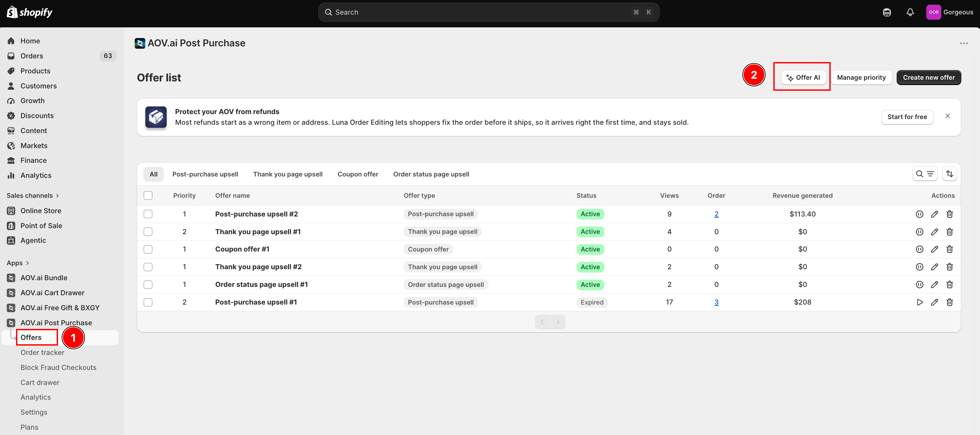Switch to the Order status page upsell tab
Screen dimensions: 980x435
[x=431, y=174]
